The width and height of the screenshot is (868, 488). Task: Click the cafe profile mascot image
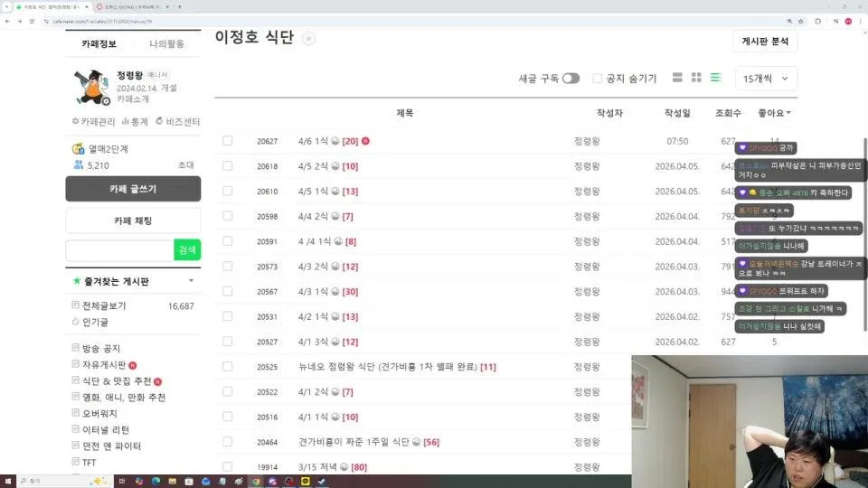pyautogui.click(x=92, y=87)
